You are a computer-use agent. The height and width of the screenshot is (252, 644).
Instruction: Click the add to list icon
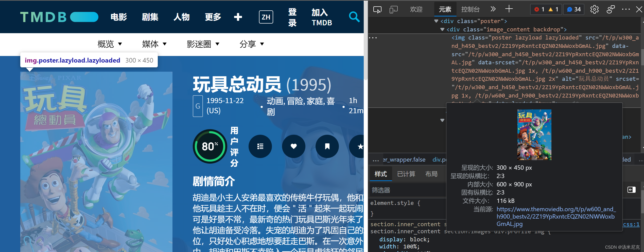[x=260, y=146]
